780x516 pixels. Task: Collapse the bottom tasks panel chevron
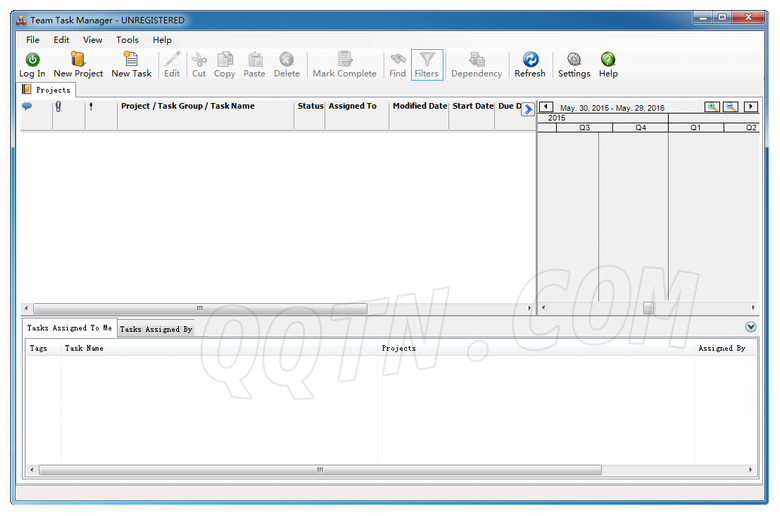751,327
